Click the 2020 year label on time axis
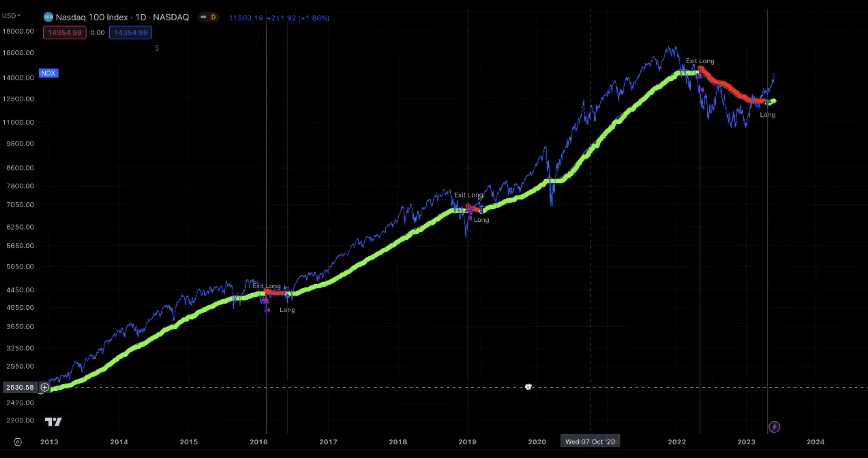The height and width of the screenshot is (458, 868). tap(537, 442)
